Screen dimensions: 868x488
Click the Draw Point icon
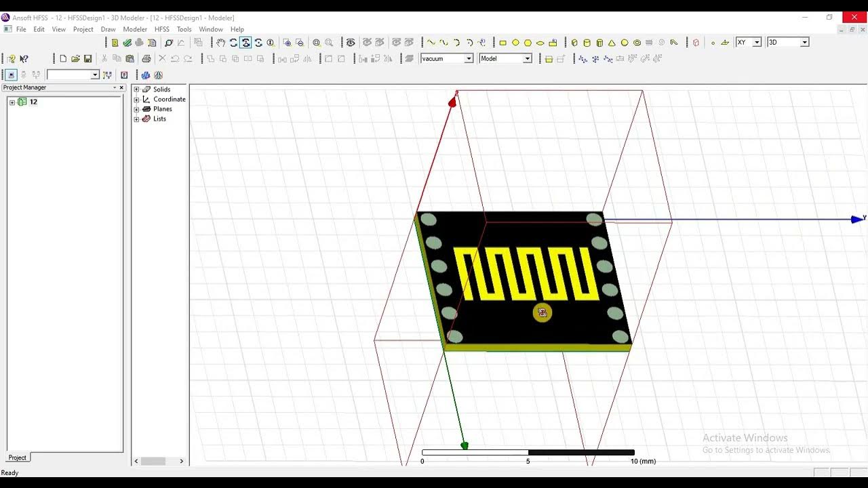coord(713,43)
